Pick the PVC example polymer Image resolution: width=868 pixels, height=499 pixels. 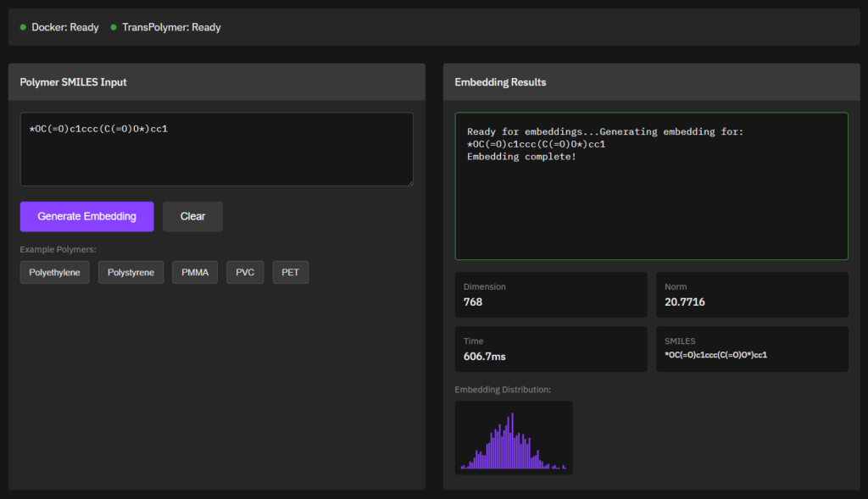[x=245, y=273]
